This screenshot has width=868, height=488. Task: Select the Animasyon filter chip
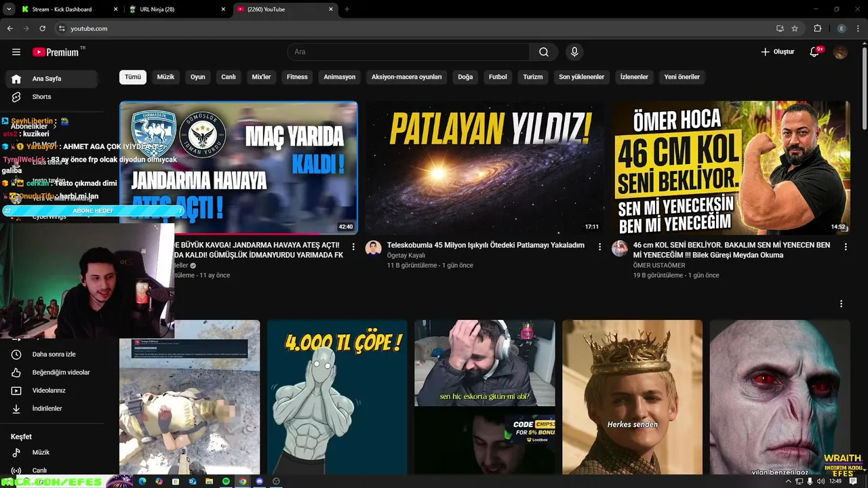[x=340, y=77]
